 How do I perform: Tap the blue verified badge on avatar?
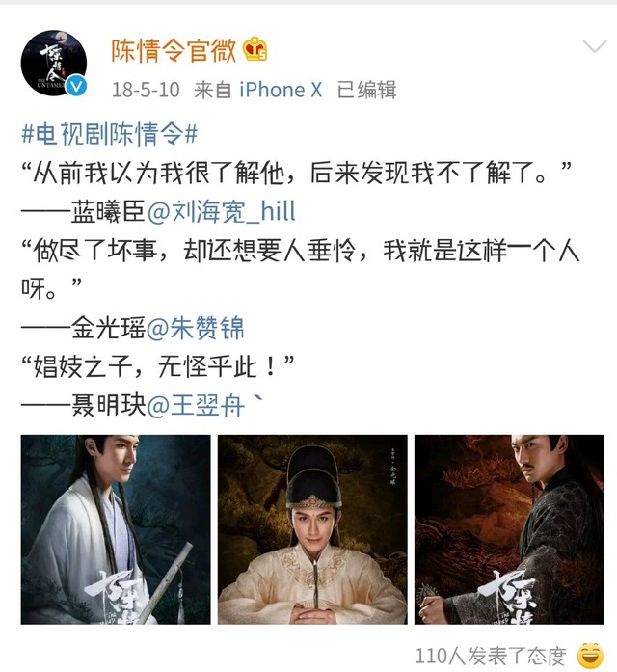77,86
